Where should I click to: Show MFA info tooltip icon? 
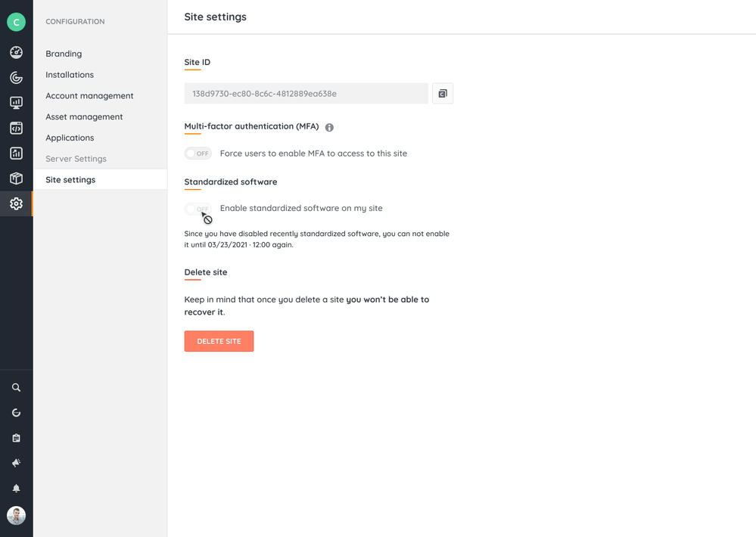coord(329,127)
